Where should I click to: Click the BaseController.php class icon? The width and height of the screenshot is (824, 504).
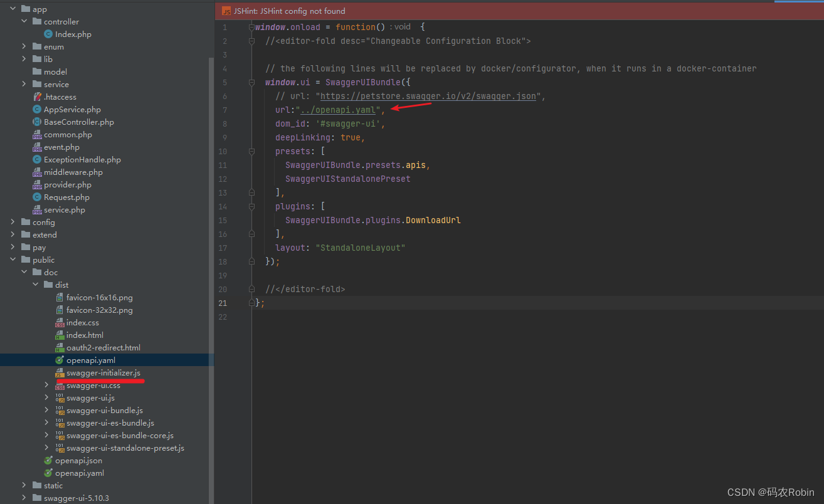coord(37,122)
